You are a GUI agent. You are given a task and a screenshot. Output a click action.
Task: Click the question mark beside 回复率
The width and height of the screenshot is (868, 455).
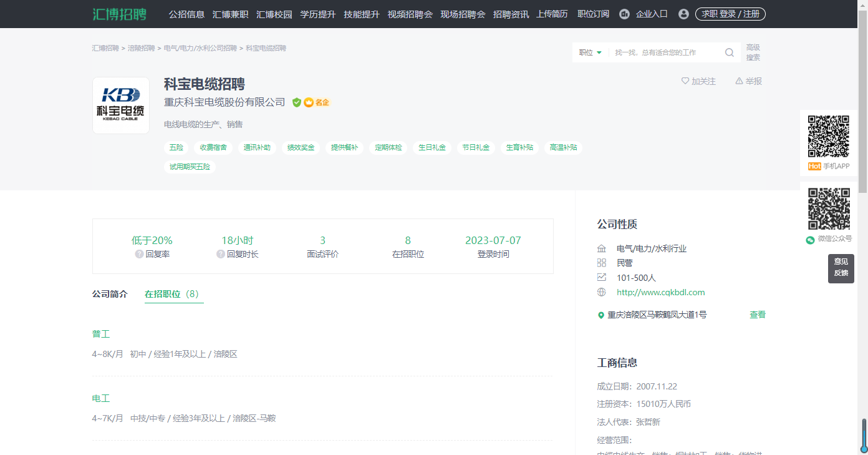tap(139, 254)
